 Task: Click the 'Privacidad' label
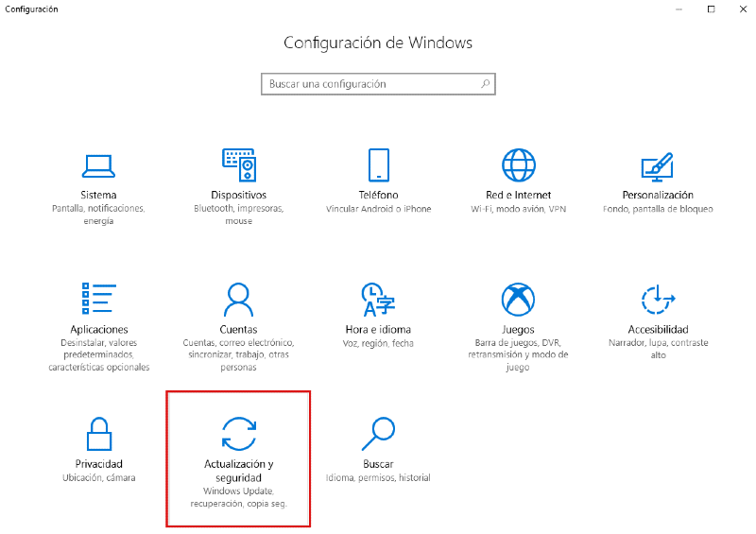click(x=99, y=464)
